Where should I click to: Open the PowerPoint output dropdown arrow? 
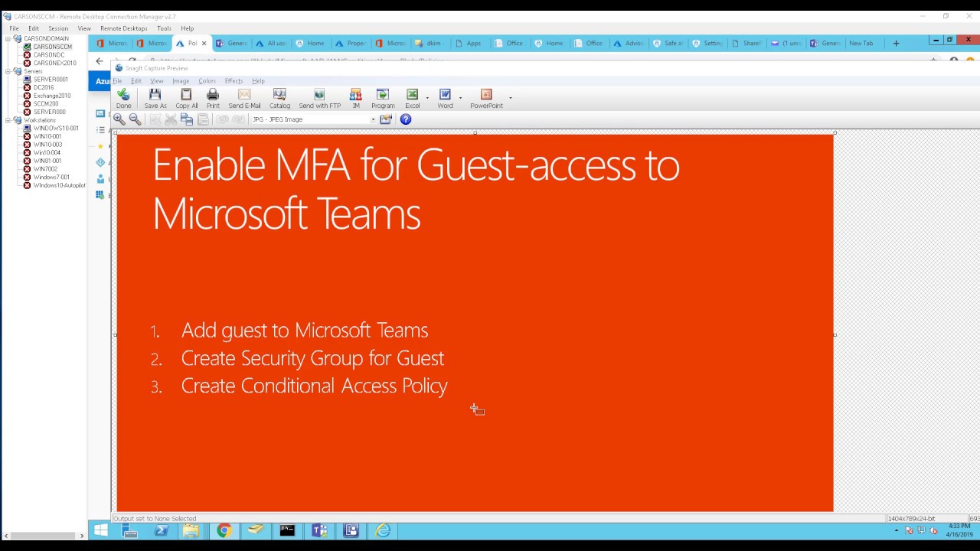(x=510, y=98)
